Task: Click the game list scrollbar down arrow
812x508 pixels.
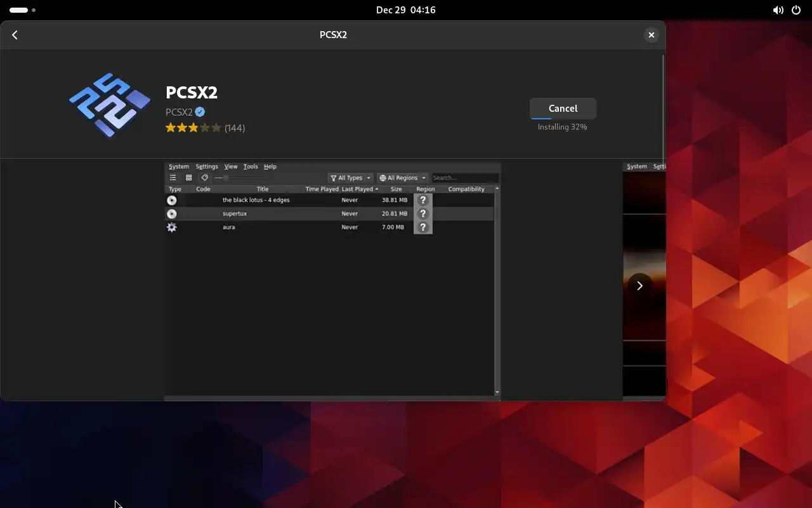Action: coord(497,392)
